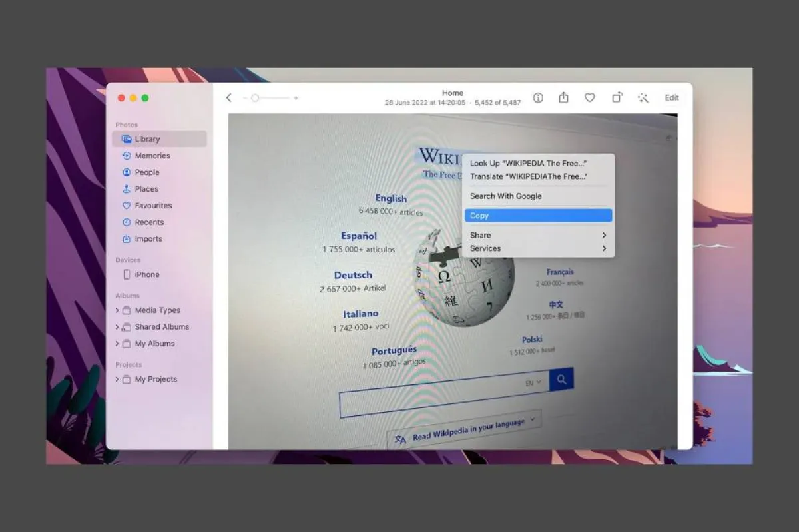Screen dimensions: 799x532
Task: Click the Rotate icon in toolbar
Action: (x=617, y=98)
